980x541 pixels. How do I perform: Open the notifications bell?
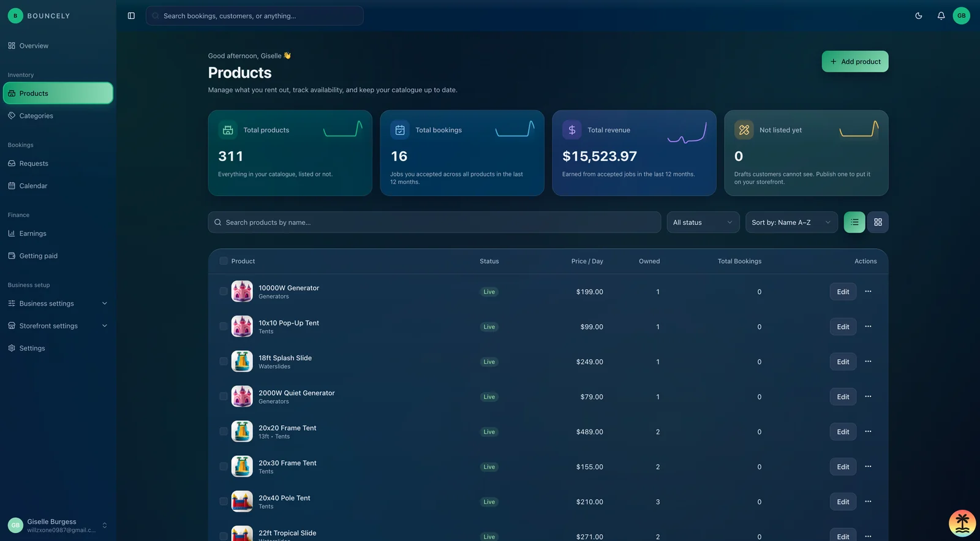click(941, 16)
